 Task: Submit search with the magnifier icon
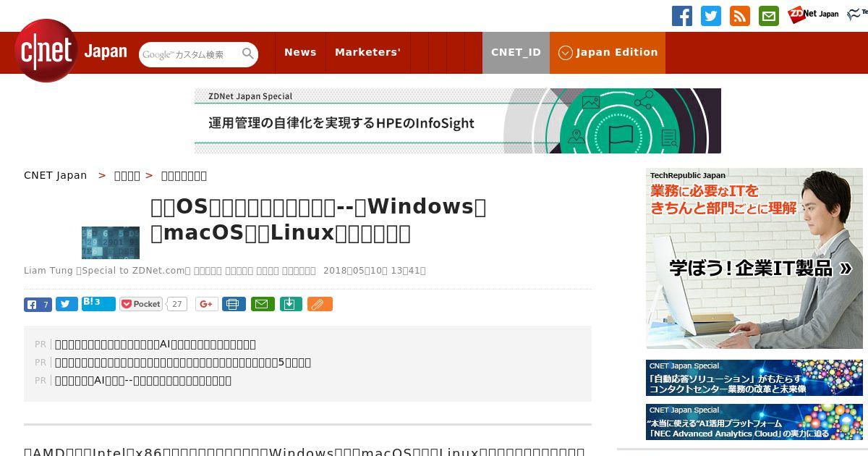248,54
